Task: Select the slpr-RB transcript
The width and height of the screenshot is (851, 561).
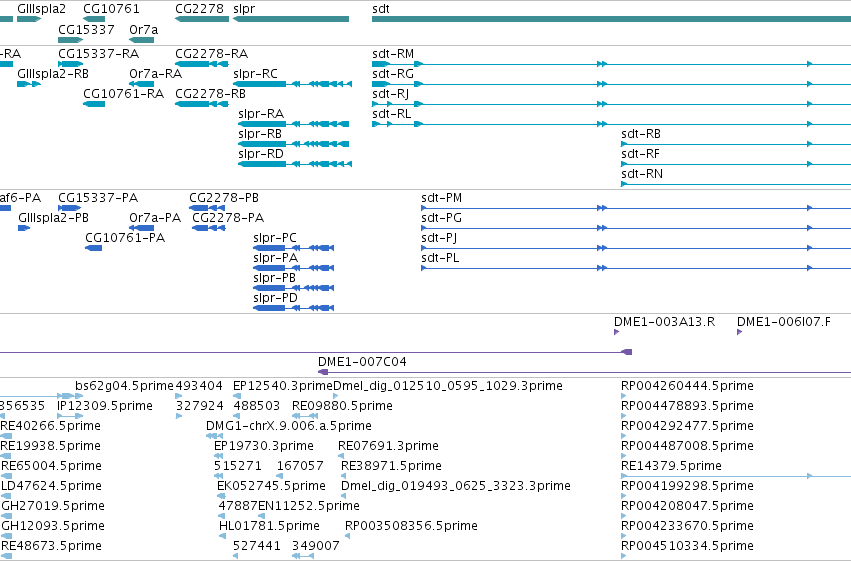Action: pos(294,144)
